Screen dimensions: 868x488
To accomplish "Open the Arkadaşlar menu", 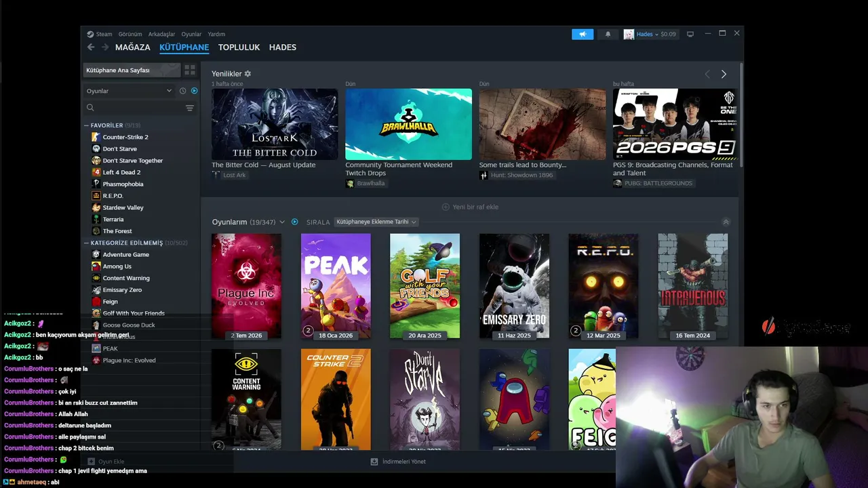I will click(x=161, y=34).
